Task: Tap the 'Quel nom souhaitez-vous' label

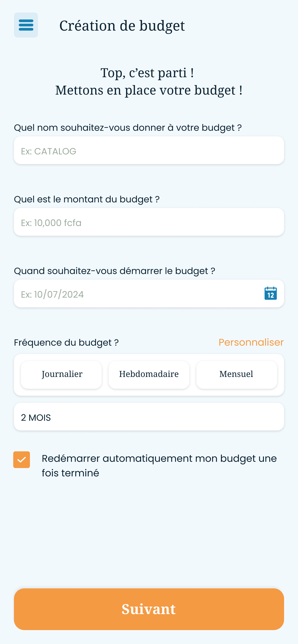Action: click(128, 128)
